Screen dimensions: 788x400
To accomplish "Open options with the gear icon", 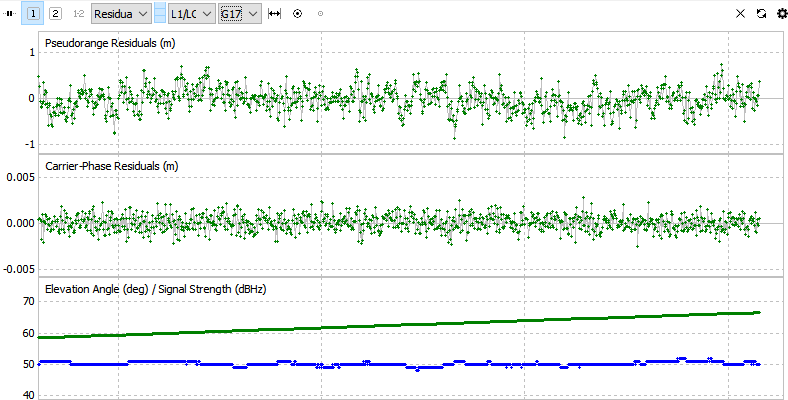I will (782, 14).
